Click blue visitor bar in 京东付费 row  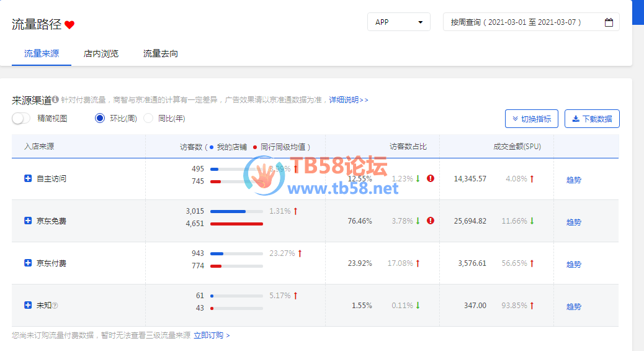tap(217, 253)
